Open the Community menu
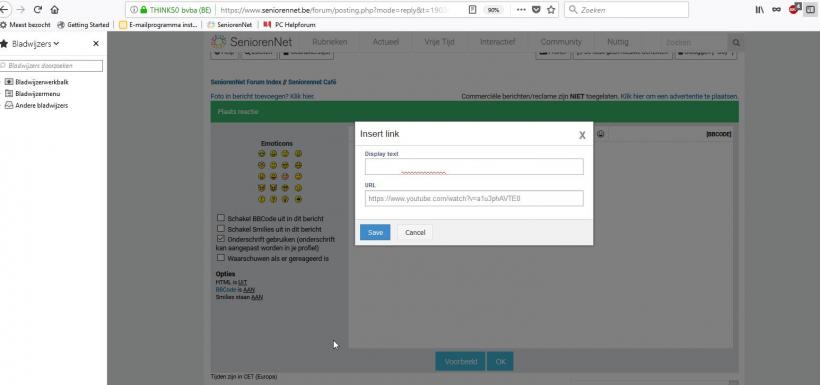Image resolution: width=820 pixels, height=385 pixels. pyautogui.click(x=561, y=42)
